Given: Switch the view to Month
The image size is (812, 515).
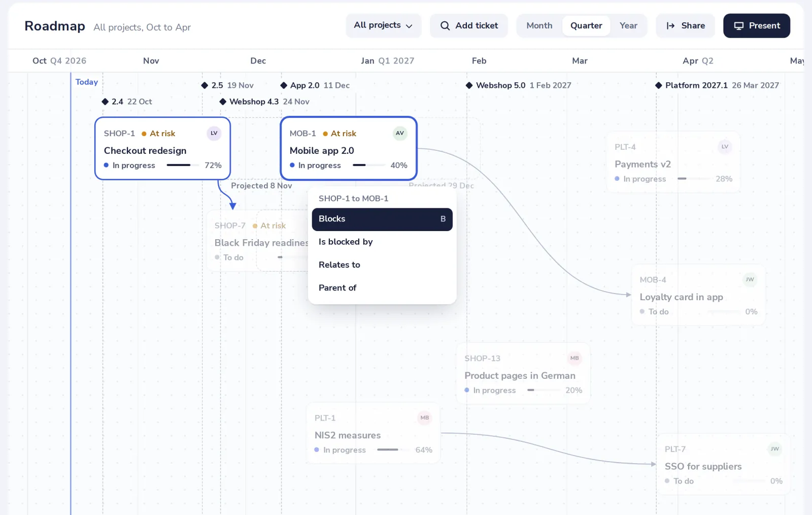Looking at the screenshot, I should tap(539, 26).
